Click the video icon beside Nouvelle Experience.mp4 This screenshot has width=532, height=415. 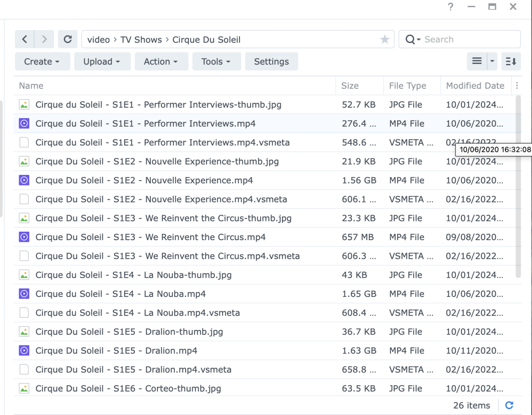(24, 180)
